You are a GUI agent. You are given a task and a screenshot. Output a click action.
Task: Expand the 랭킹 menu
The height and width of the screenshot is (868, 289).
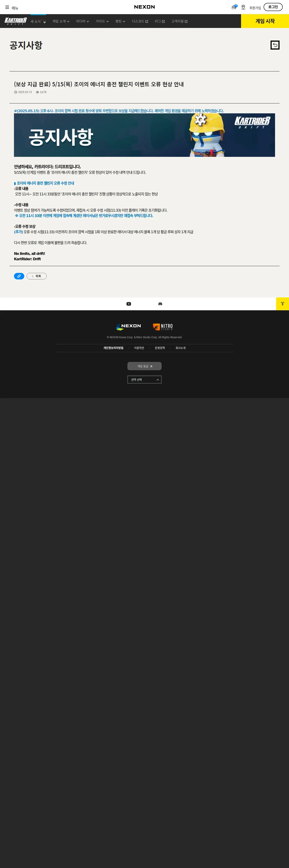pyautogui.click(x=120, y=21)
